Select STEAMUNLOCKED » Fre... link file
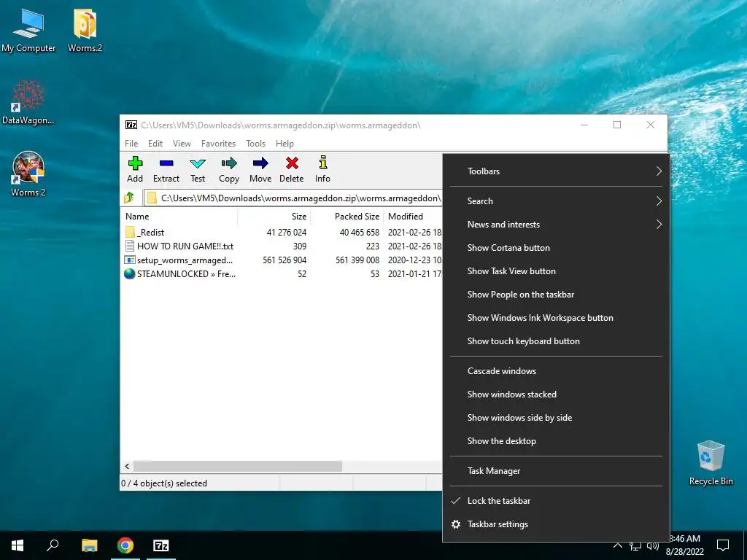Image resolution: width=747 pixels, height=560 pixels. coord(179,274)
